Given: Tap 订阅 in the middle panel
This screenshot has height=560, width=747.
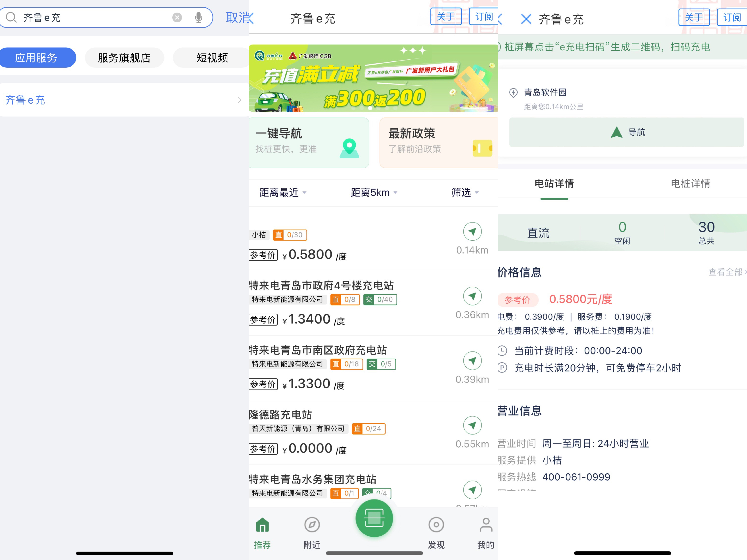Looking at the screenshot, I should (x=484, y=16).
